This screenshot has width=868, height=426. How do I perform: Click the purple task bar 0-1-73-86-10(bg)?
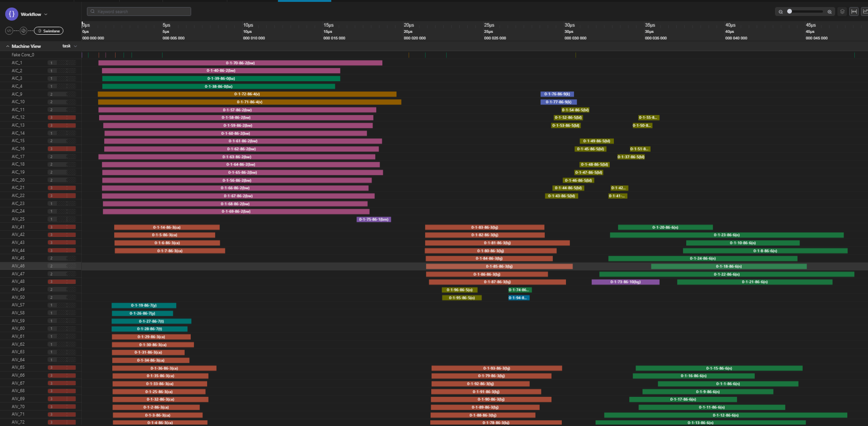[x=625, y=282]
